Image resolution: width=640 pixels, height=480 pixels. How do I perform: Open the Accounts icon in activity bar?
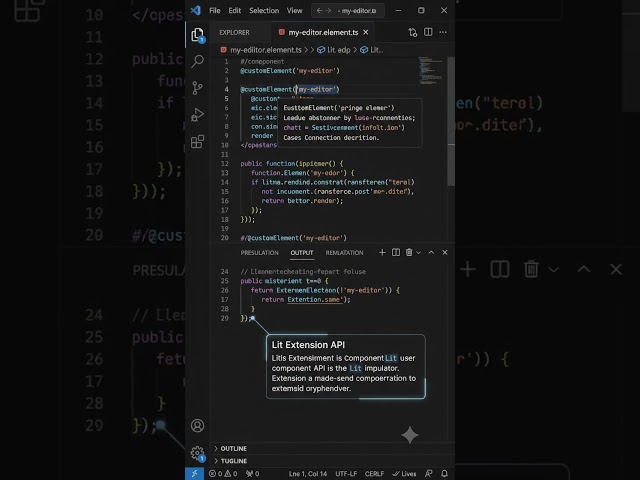point(198,426)
